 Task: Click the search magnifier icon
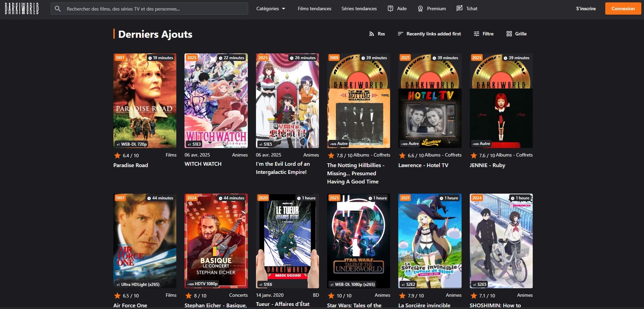[x=58, y=9]
